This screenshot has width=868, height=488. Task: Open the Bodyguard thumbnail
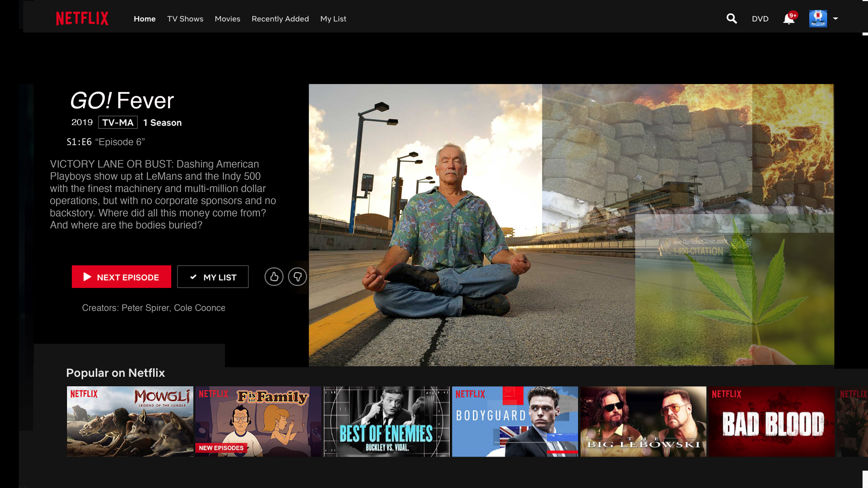pos(514,421)
